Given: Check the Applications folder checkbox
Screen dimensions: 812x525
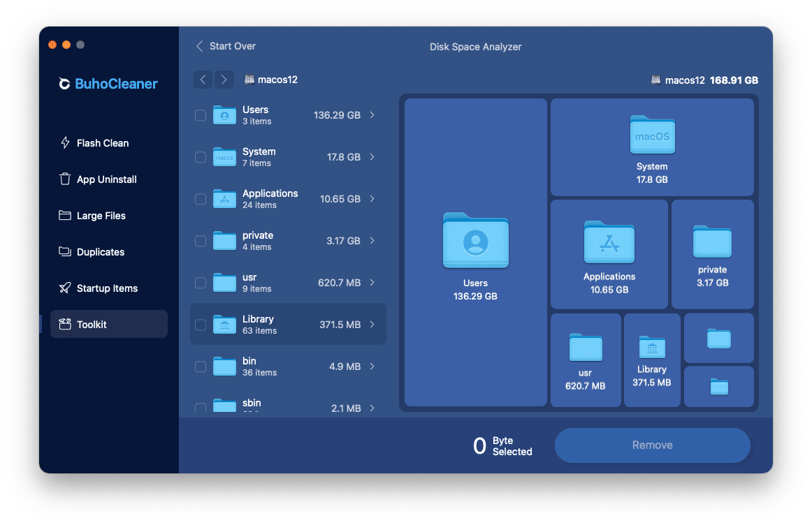Looking at the screenshot, I should tap(200, 199).
